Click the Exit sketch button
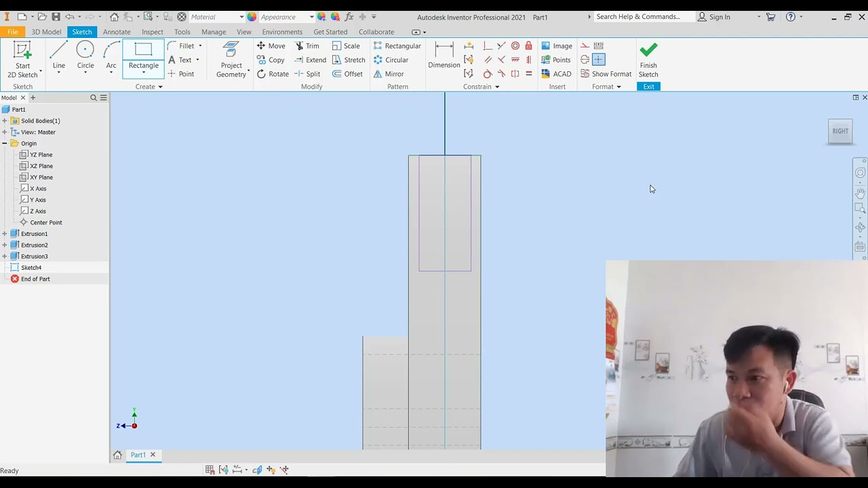Screen dimensions: 868x488 tap(649, 87)
